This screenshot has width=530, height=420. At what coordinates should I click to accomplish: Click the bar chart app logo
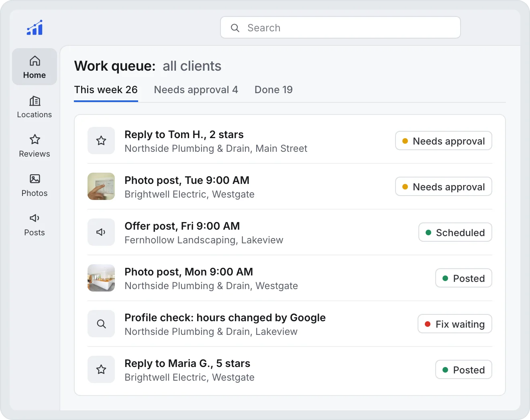35,28
